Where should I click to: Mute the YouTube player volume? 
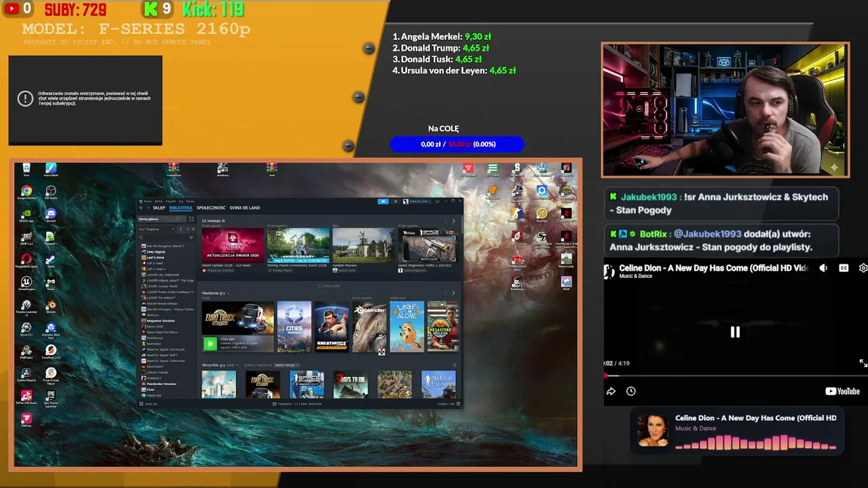823,268
